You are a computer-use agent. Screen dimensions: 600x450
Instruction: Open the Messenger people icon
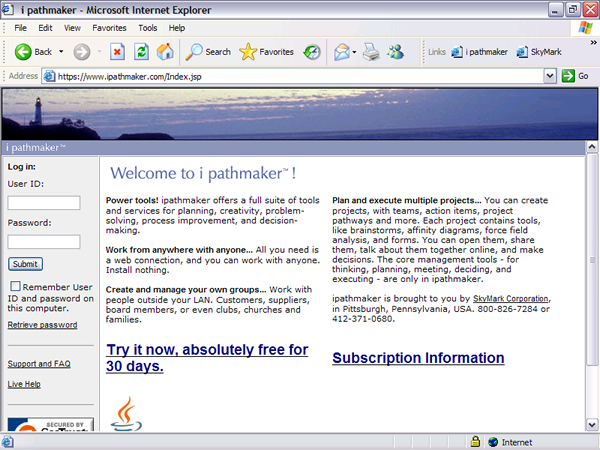tap(395, 52)
